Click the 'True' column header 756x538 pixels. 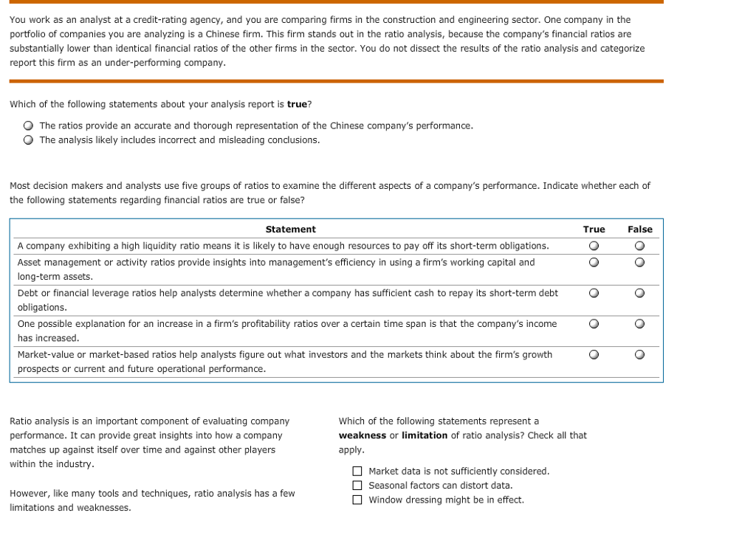pyautogui.click(x=594, y=230)
